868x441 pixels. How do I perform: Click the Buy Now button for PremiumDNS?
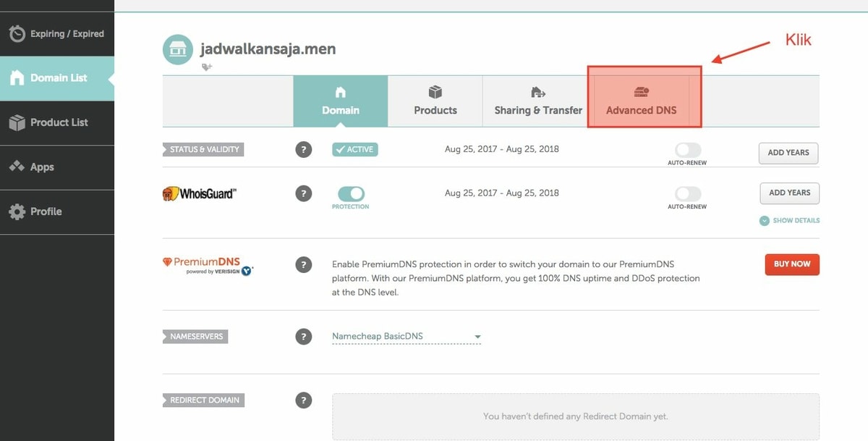coord(792,264)
